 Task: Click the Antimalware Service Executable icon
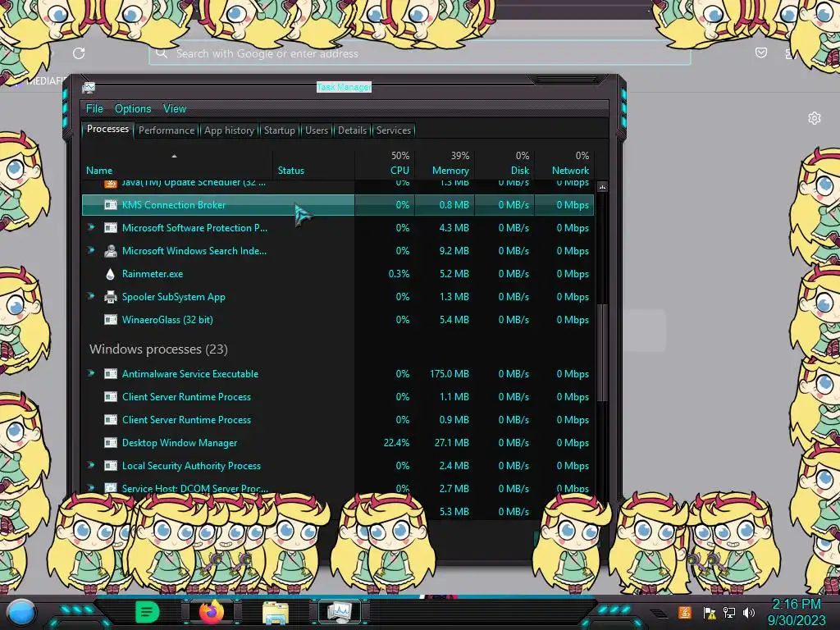[x=111, y=374]
